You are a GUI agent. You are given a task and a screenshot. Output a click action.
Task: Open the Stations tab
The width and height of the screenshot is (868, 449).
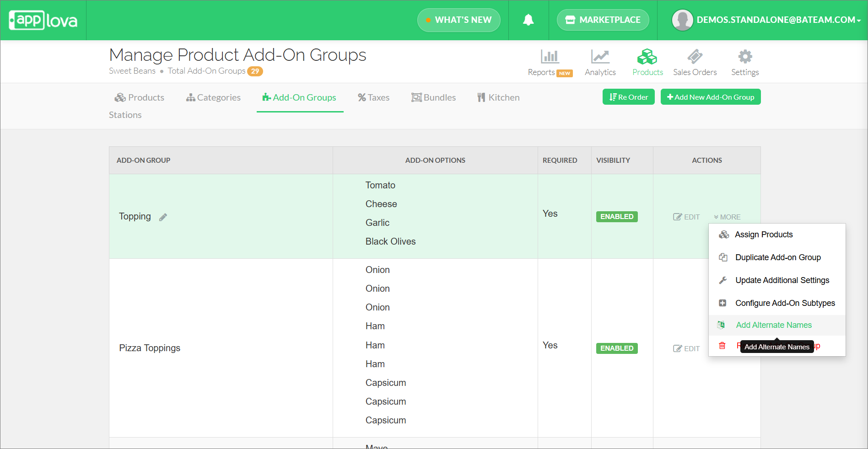tap(125, 115)
